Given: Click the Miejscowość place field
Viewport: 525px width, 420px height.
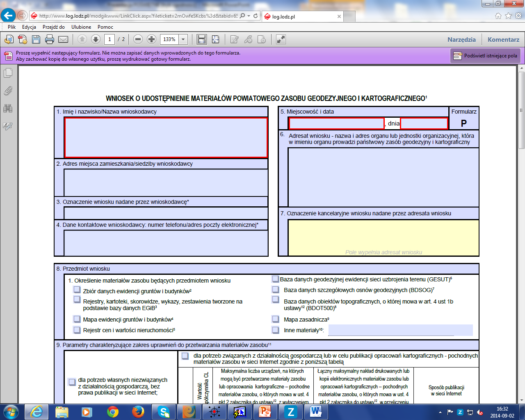Looking at the screenshot, I should (x=336, y=123).
